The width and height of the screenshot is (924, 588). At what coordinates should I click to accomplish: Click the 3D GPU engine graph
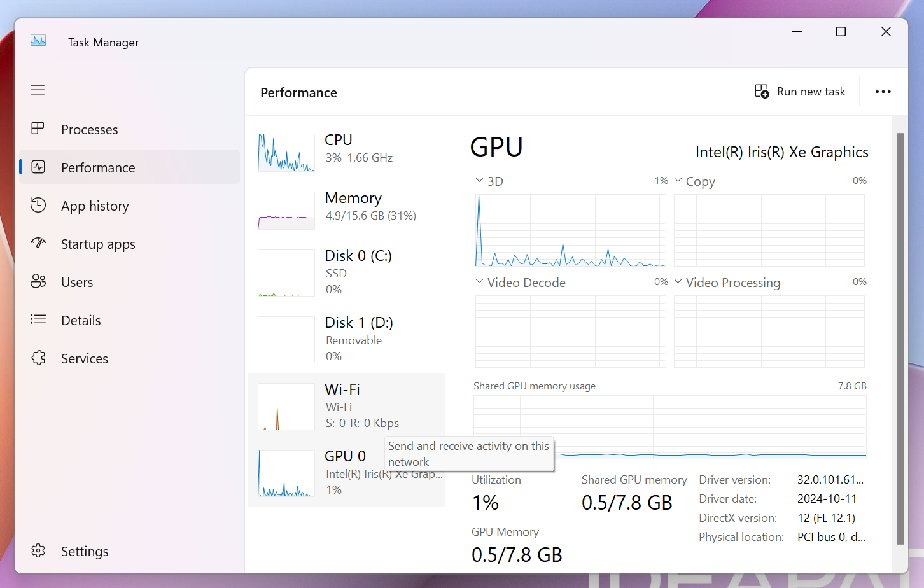click(x=571, y=230)
